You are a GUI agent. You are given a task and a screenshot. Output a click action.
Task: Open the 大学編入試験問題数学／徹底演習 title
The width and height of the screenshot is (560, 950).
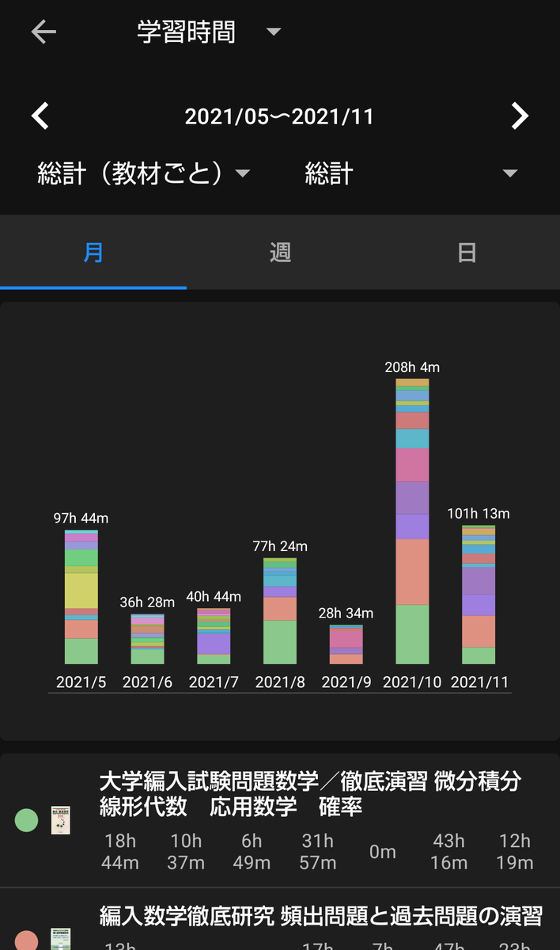tap(310, 794)
